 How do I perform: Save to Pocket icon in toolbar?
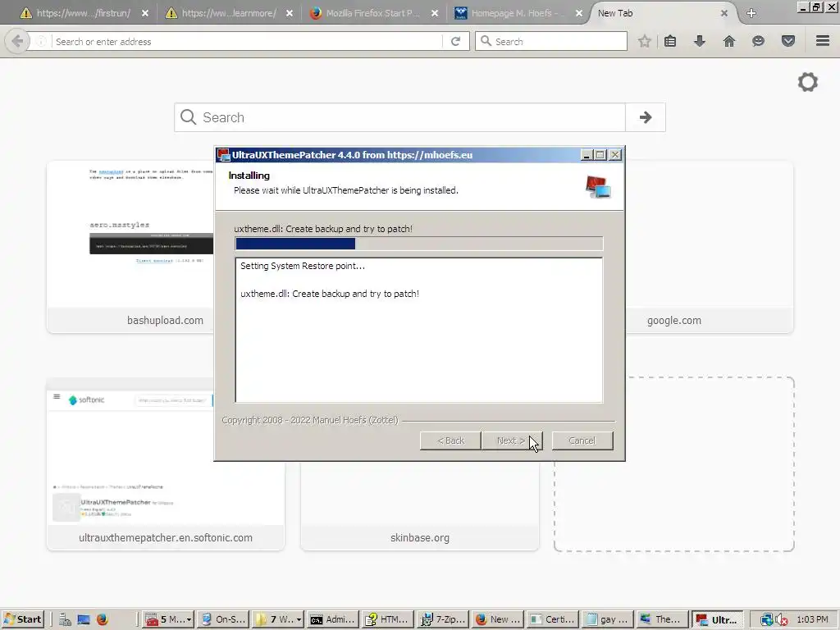(788, 41)
